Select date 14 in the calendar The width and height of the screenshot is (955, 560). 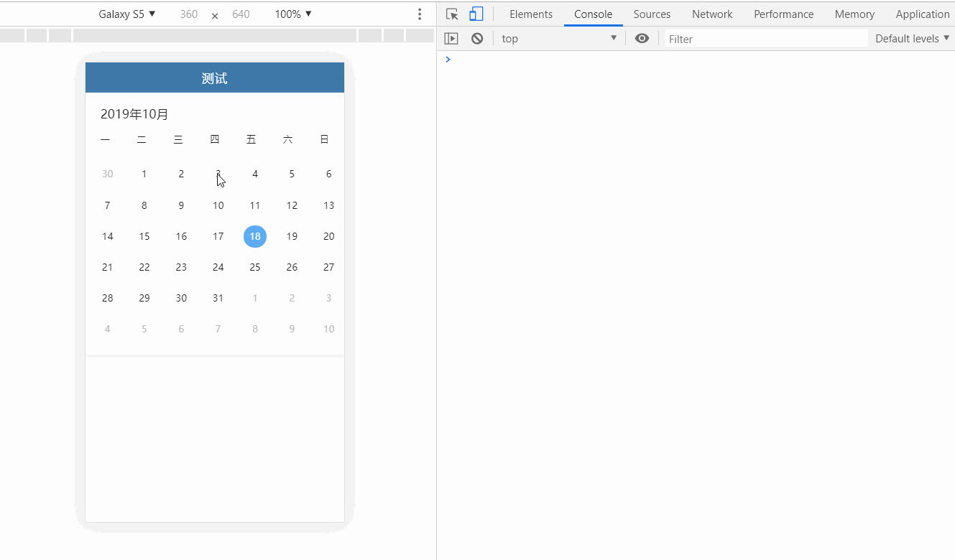click(x=108, y=236)
